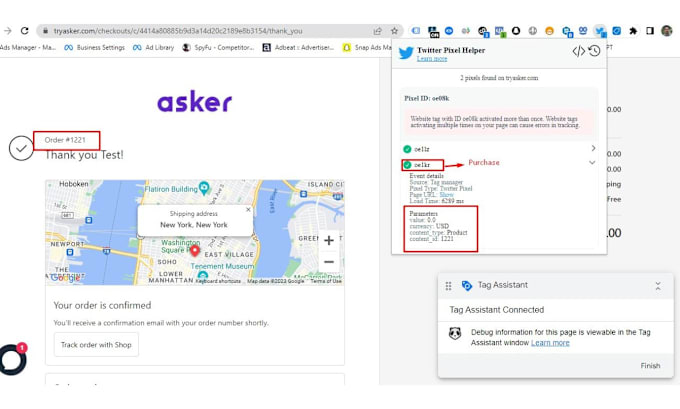
Task: Reload the page with the refresh icon
Action: pyautogui.click(x=25, y=31)
